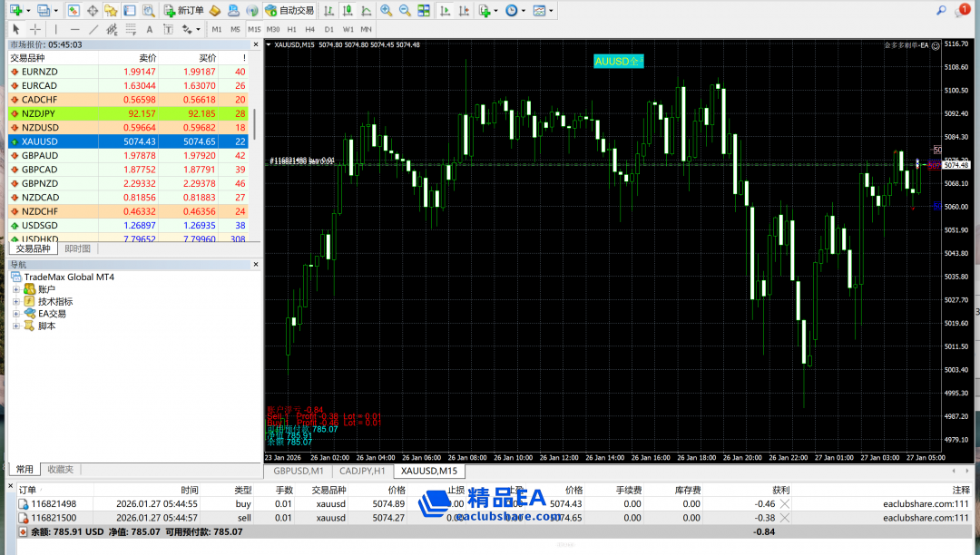Select the text label 'A' drawing tool
The image size is (980, 555).
[150, 29]
